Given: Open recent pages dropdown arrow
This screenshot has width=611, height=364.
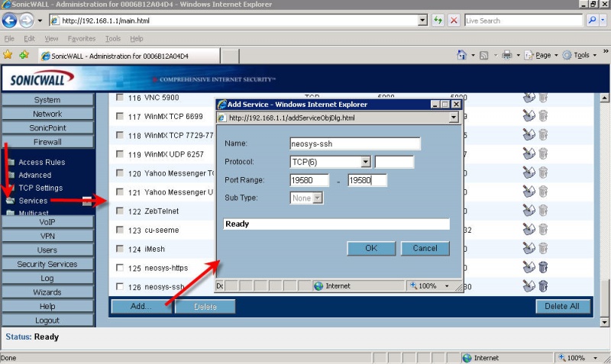Looking at the screenshot, I should tap(40, 21).
